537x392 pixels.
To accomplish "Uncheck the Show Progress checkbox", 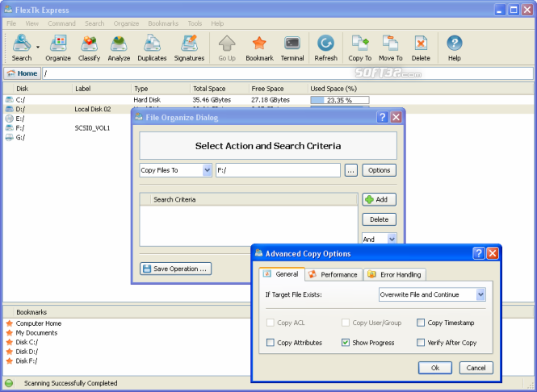I will tap(346, 343).
